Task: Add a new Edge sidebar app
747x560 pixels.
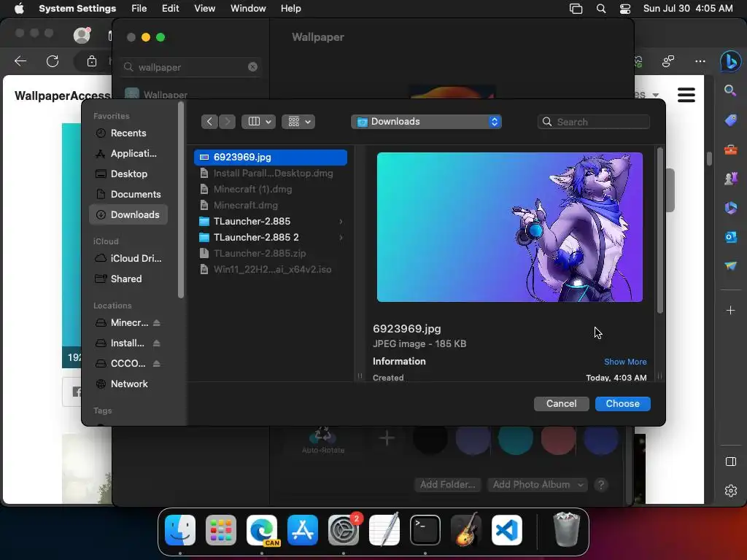Action: click(730, 311)
